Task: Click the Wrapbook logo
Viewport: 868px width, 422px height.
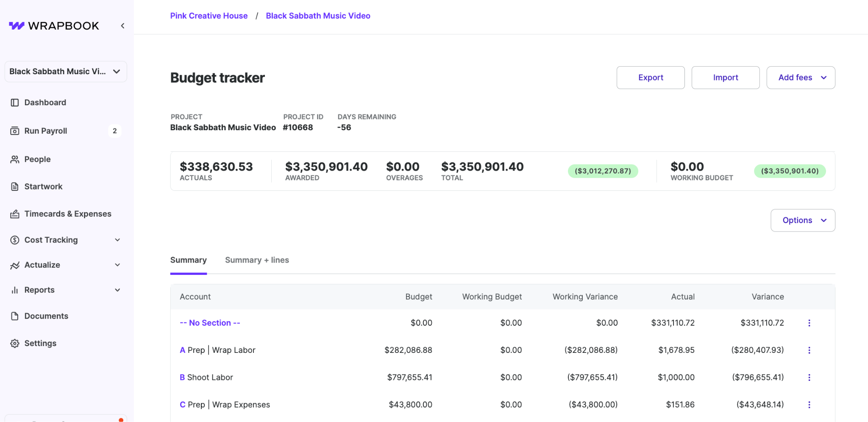Action: pos(54,26)
